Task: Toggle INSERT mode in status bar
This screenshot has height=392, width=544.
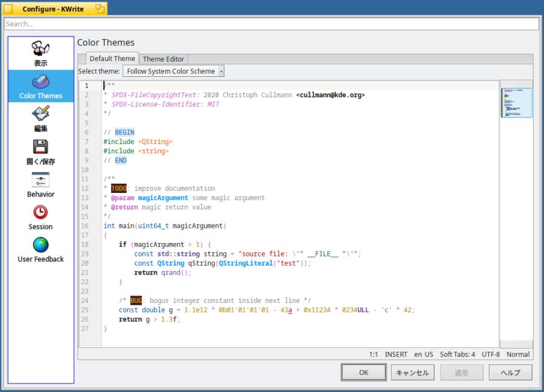Action: click(396, 354)
